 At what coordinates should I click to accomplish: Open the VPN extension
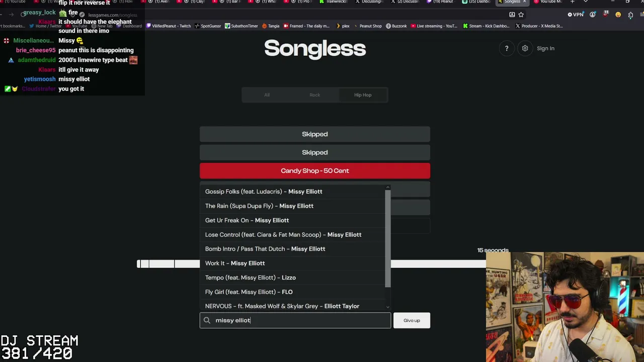click(576, 15)
